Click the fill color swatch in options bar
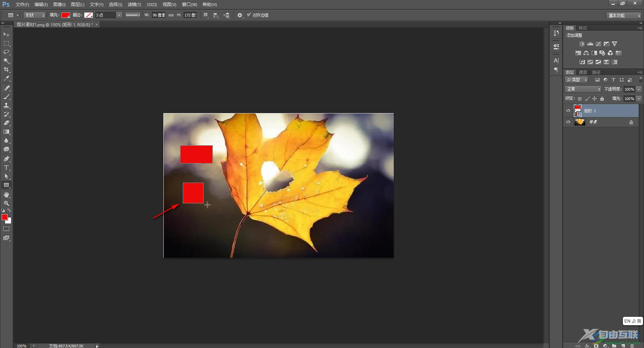 (x=66, y=15)
